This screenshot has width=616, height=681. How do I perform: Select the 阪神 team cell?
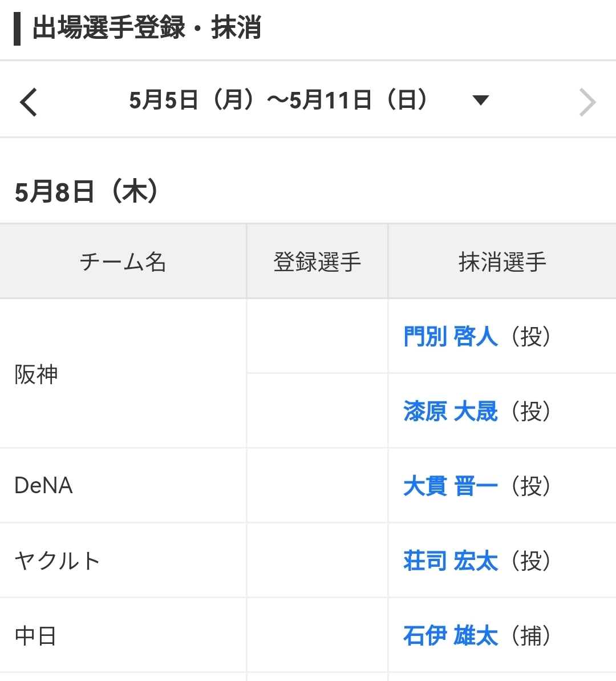pos(36,374)
